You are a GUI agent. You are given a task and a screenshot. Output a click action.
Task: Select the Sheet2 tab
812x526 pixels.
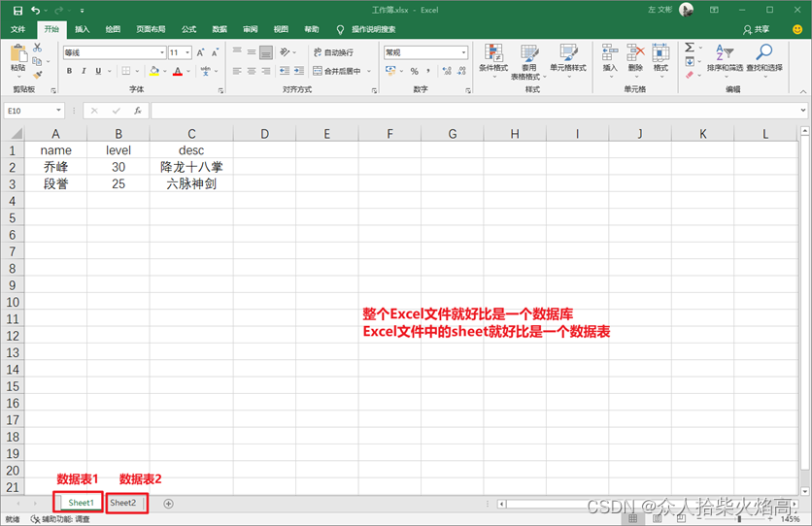pyautogui.click(x=122, y=503)
